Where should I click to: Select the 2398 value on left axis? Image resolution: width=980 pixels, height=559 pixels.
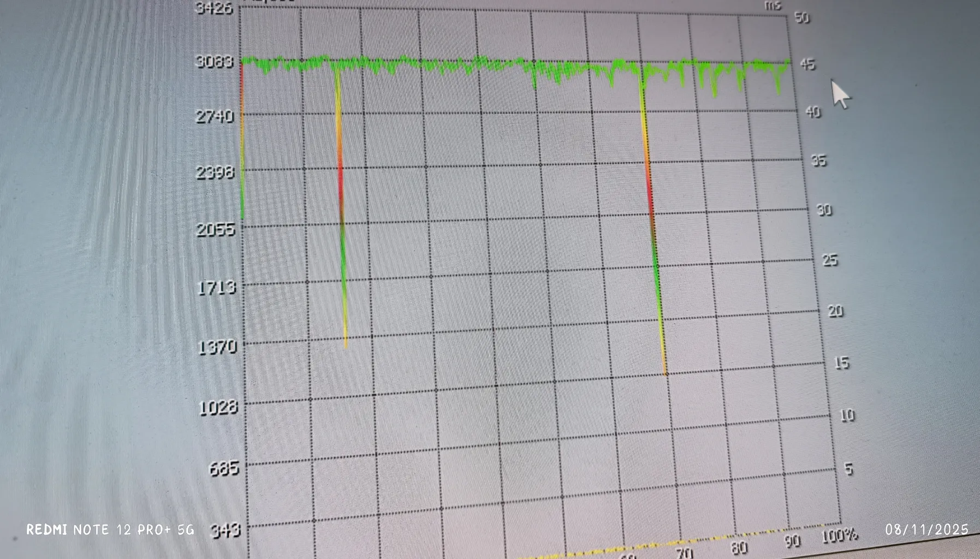pyautogui.click(x=215, y=173)
